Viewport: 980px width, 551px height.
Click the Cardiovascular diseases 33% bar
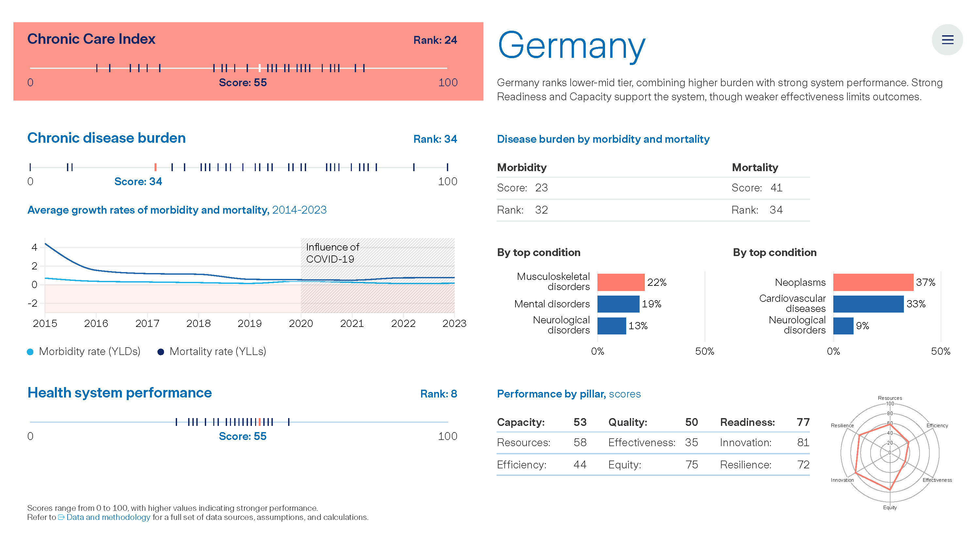click(x=868, y=304)
